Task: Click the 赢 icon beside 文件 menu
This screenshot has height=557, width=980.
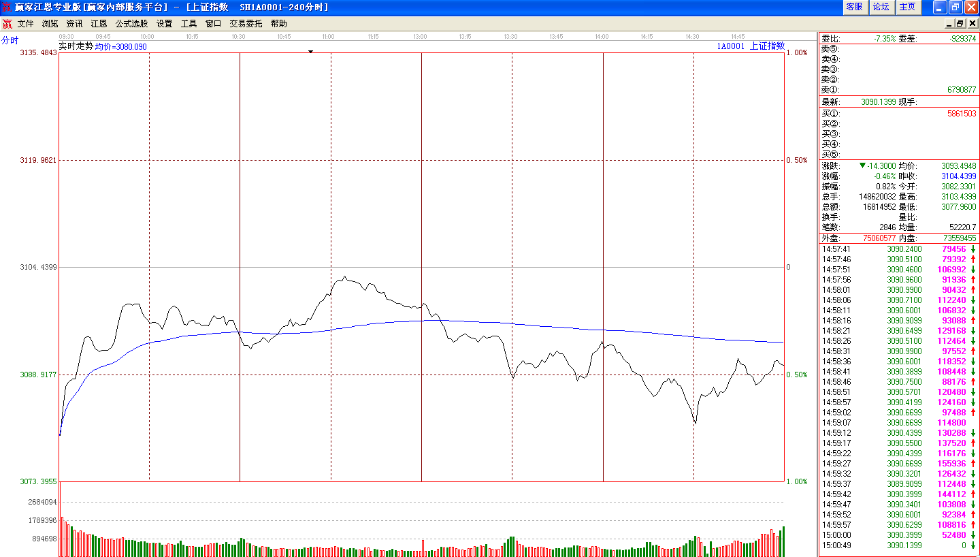Action: (x=7, y=23)
